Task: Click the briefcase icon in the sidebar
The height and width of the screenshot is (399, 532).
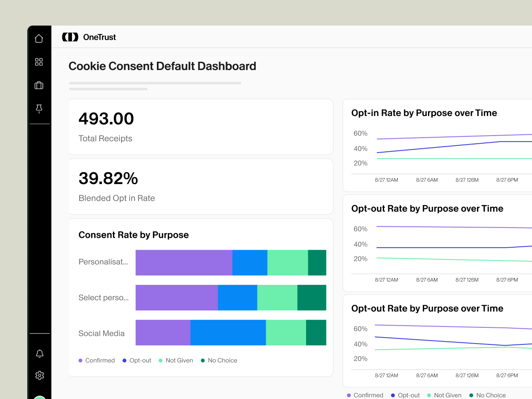Action: [x=39, y=85]
